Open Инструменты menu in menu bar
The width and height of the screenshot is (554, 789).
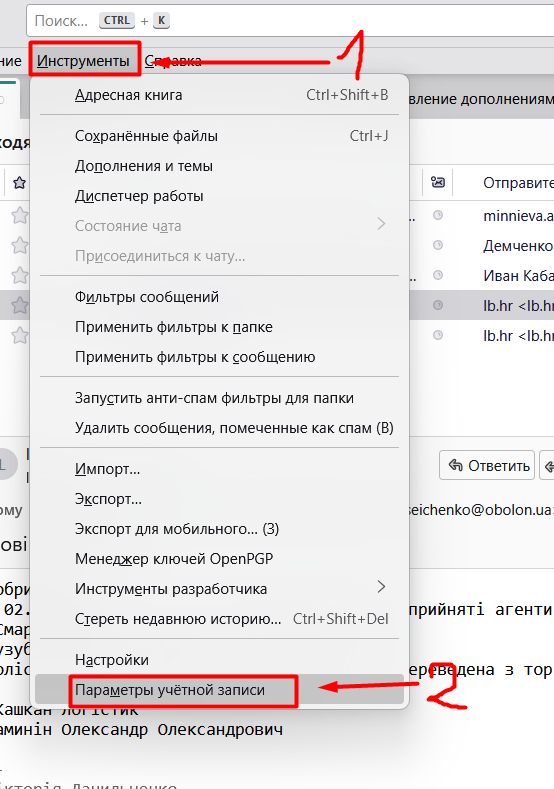pyautogui.click(x=84, y=61)
